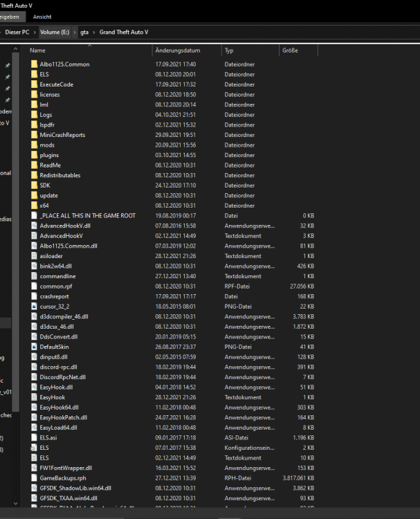Click the sidebar vertical scrollbar

[x=15, y=232]
